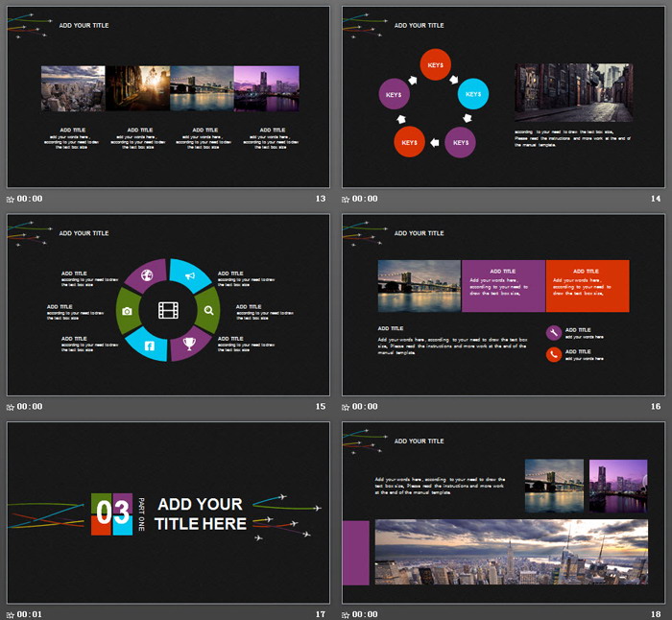Select the purple ADD TITLE box on slide 16
The width and height of the screenshot is (672, 620).
tap(503, 286)
